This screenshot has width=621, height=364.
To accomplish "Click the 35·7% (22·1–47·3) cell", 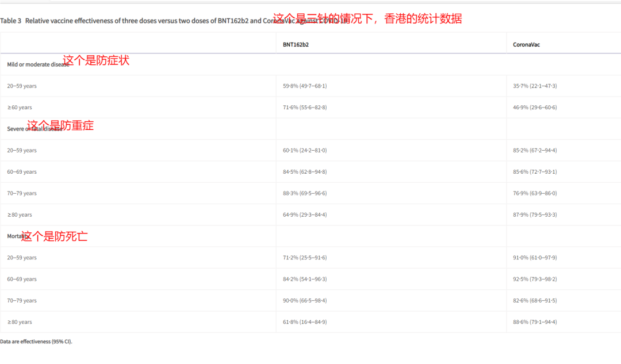I will (535, 86).
